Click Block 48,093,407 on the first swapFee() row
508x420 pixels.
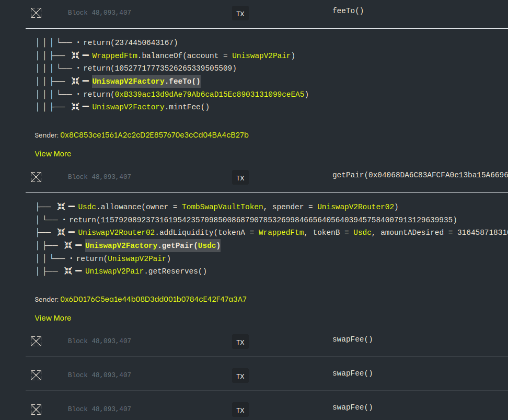99,340
